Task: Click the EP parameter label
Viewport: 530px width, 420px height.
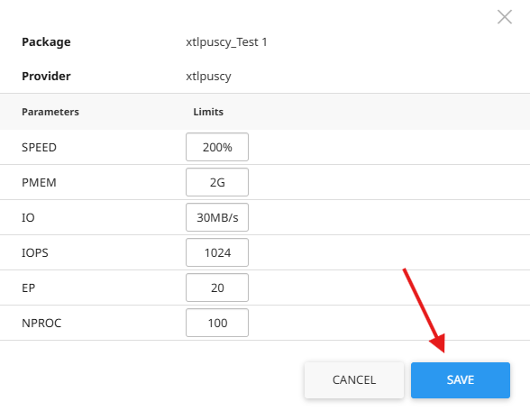Action: [29, 288]
